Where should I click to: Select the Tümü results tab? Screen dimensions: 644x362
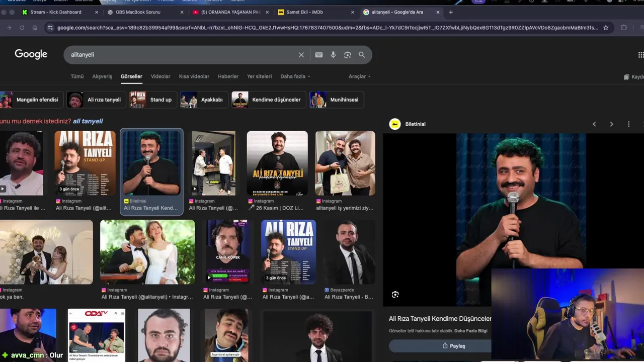[x=77, y=76]
